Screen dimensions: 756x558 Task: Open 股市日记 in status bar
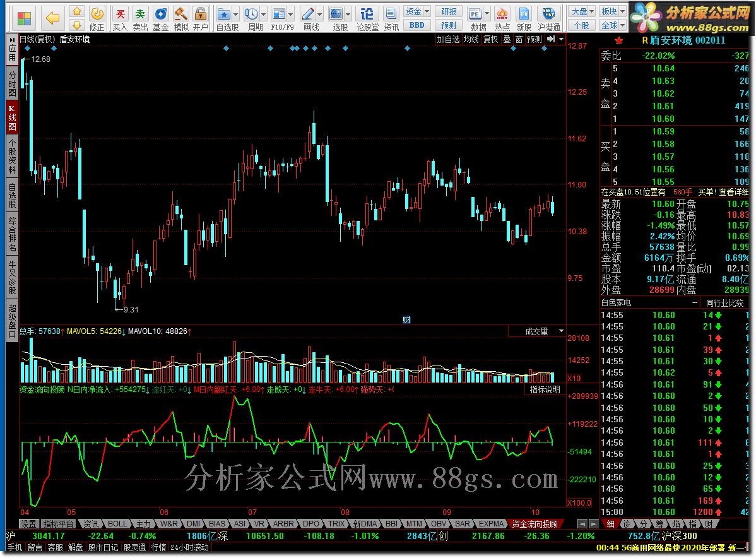[103, 547]
